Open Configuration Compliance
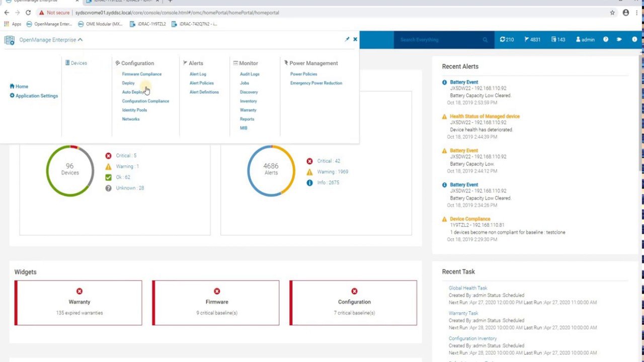Image resolution: width=644 pixels, height=362 pixels. [145, 101]
